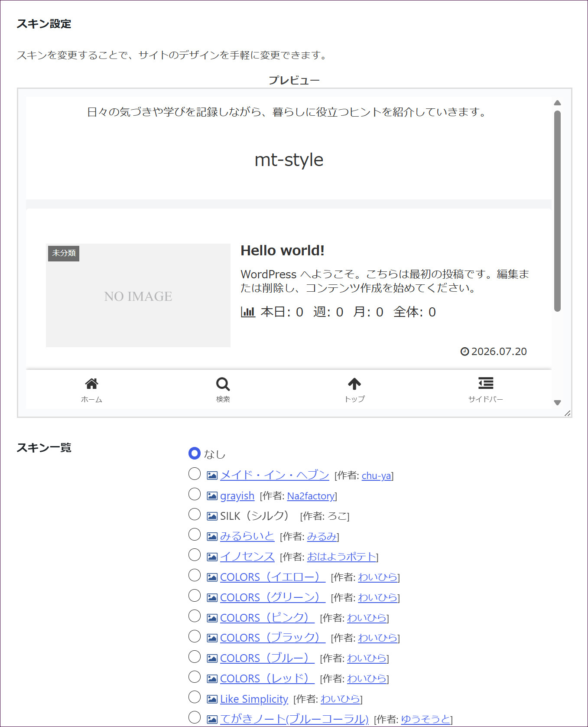Select COLORS（グリーン） radio button
The height and width of the screenshot is (727, 588).
pyautogui.click(x=195, y=596)
